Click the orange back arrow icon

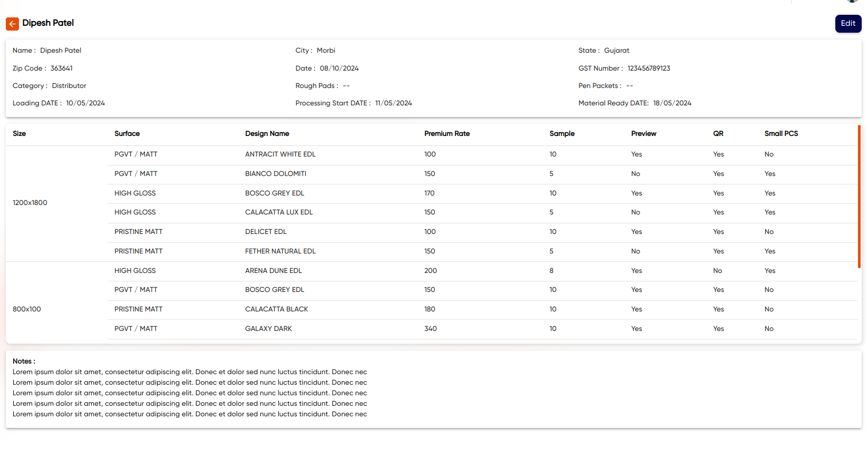(x=12, y=24)
